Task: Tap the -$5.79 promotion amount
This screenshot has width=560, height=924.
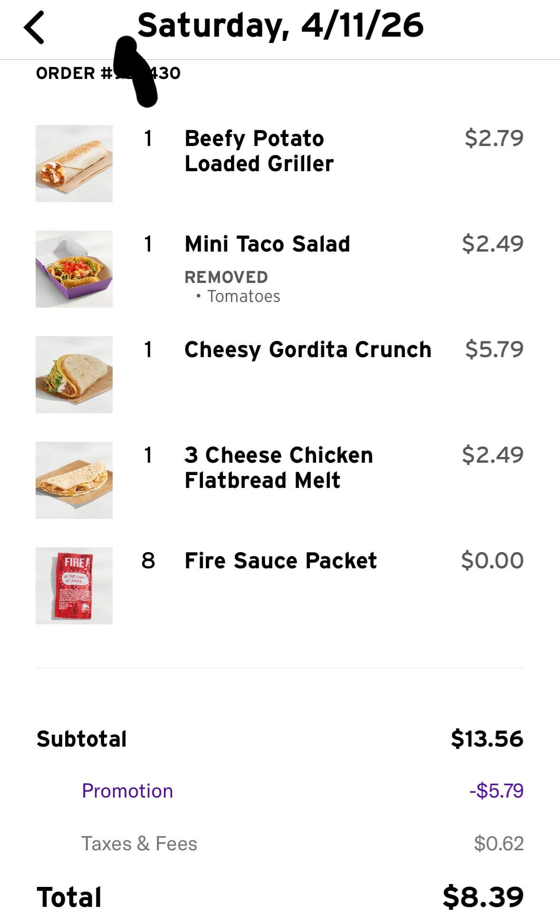Action: point(496,791)
